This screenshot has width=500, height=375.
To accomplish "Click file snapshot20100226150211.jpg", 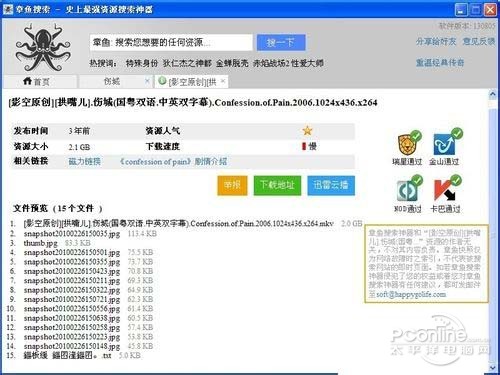I will point(72,280).
